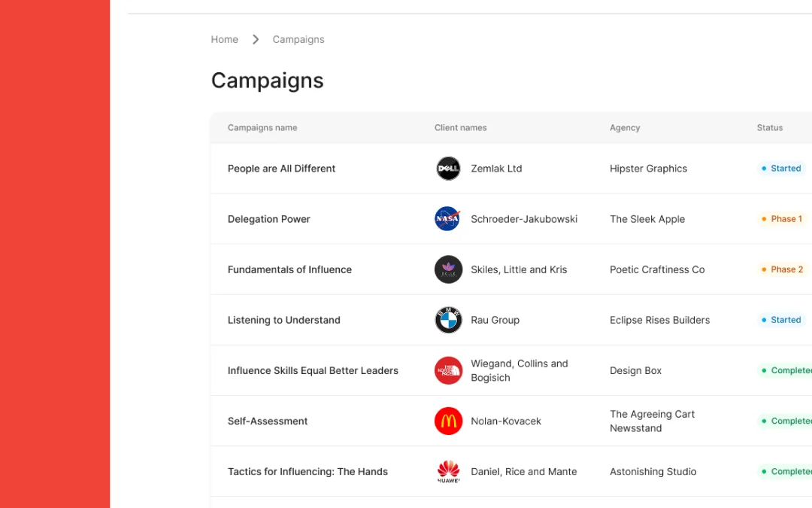
Task: Click the agency Design Box
Action: [x=635, y=370]
